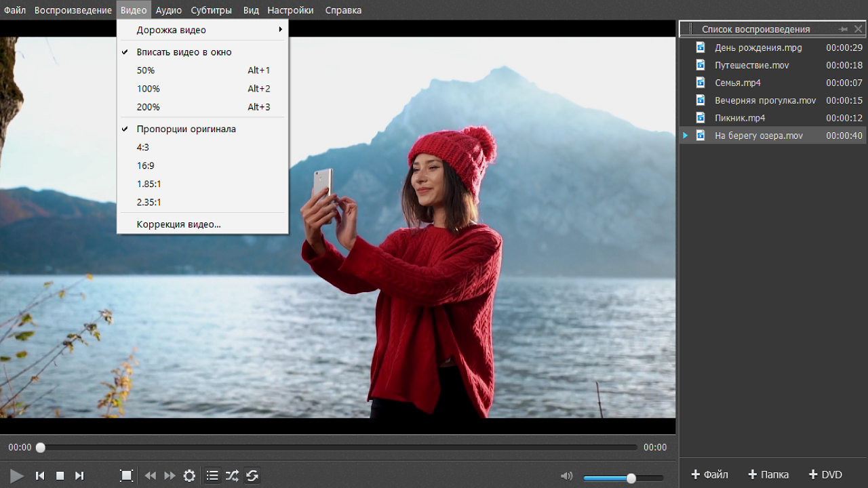Image resolution: width=868 pixels, height=488 pixels.
Task: Stop playback with the square button
Action: coord(60,476)
